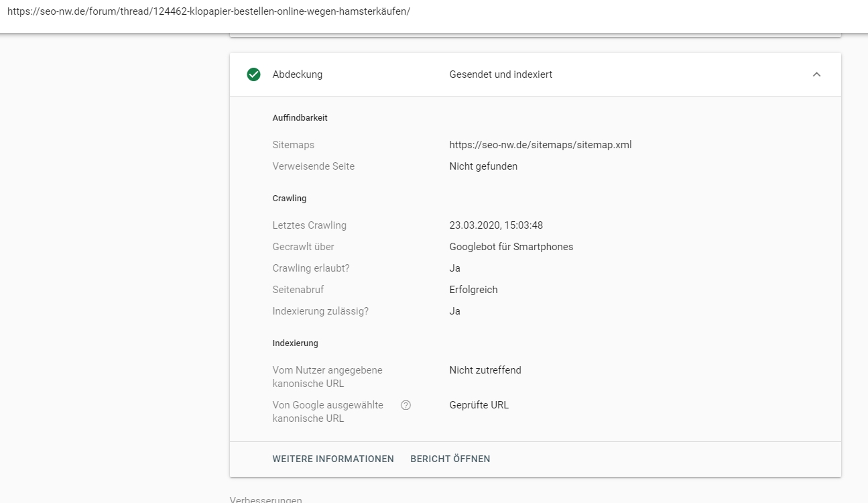This screenshot has width=868, height=503.
Task: Click the Nicht zutreffend value
Action: pyautogui.click(x=485, y=370)
